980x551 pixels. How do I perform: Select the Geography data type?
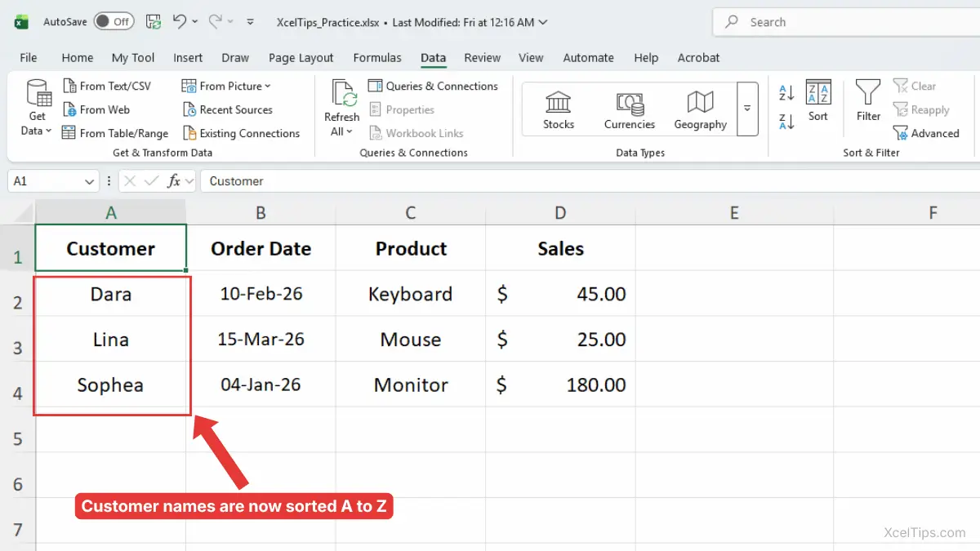[700, 109]
